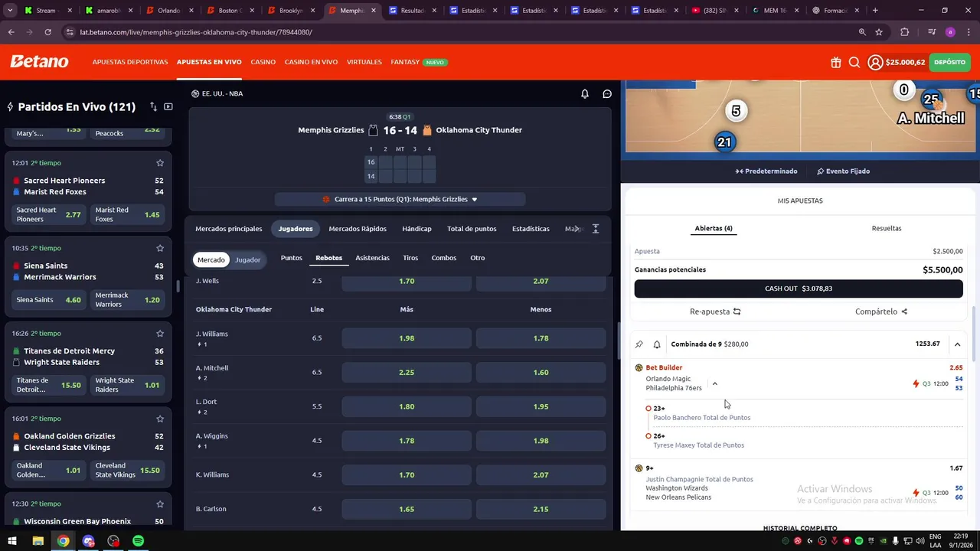980x551 pixels.
Task: Switch the player view toggle to Jugador
Action: click(247, 259)
